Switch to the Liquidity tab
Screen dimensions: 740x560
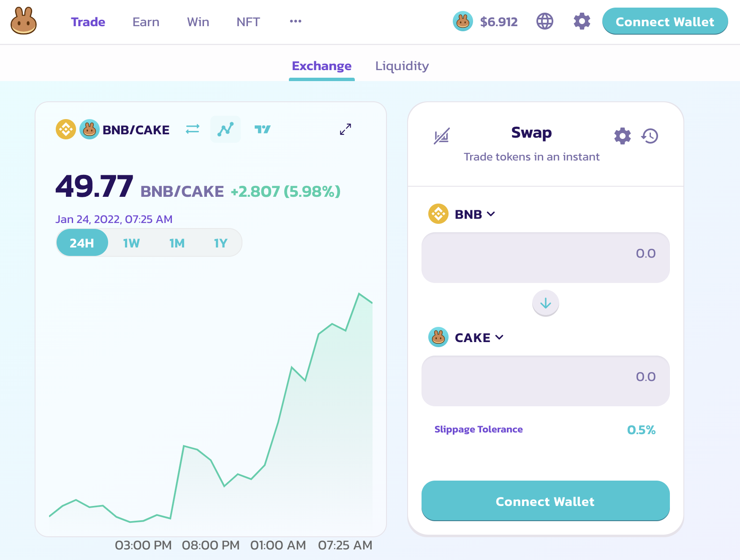[402, 66]
